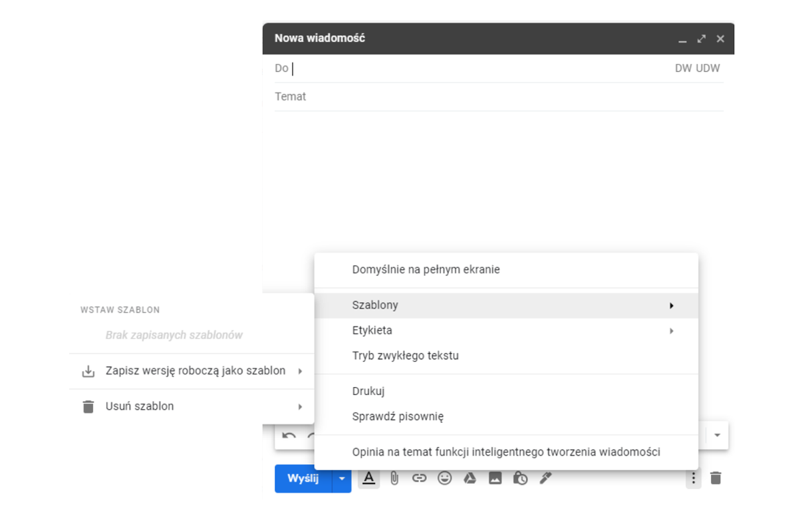Open send options arrow next to Wyślij
This screenshot has width=798, height=532.
[342, 478]
